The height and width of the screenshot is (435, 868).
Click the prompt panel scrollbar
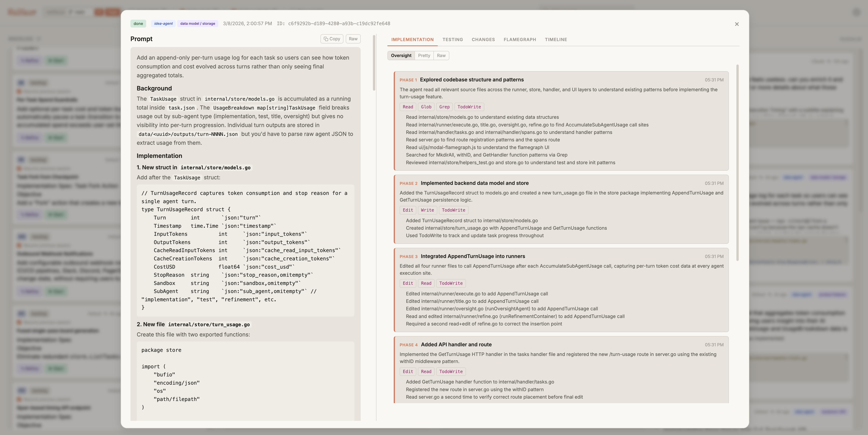click(x=374, y=67)
